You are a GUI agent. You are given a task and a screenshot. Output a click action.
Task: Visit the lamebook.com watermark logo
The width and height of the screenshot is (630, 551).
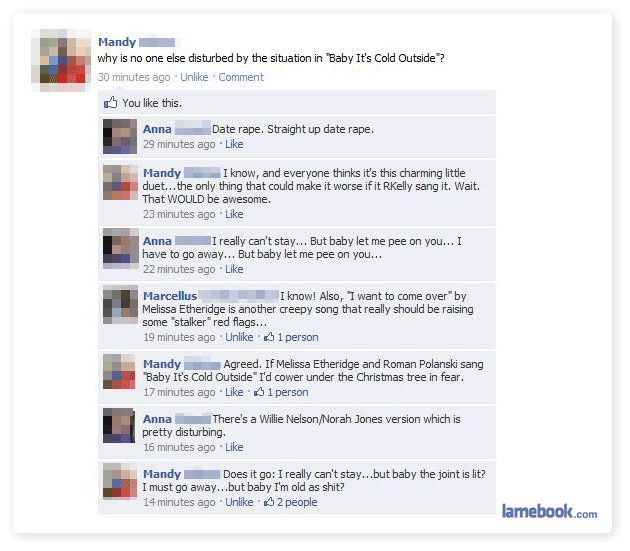(549, 511)
